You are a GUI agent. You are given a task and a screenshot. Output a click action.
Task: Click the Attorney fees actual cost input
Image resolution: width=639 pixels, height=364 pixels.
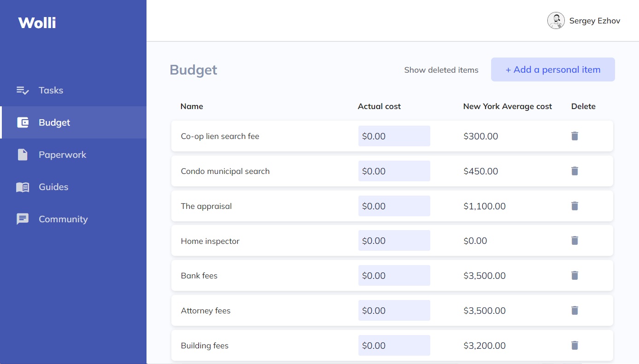[x=394, y=311]
